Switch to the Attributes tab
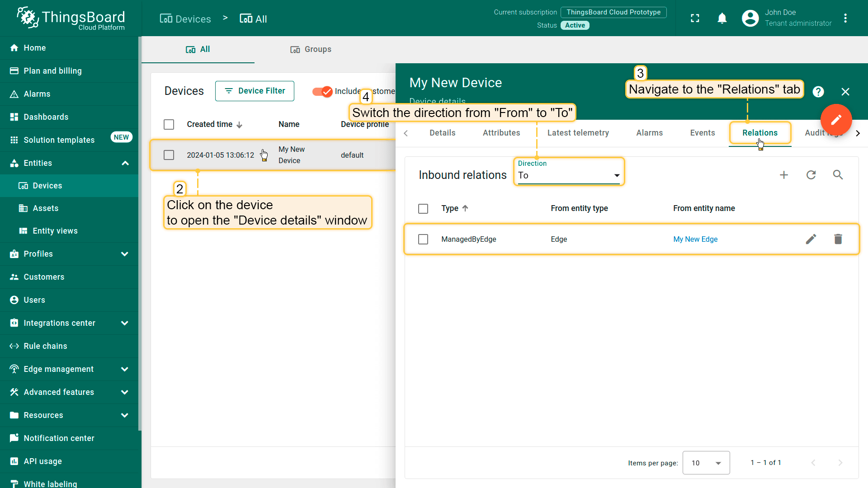The image size is (868, 488). point(501,133)
